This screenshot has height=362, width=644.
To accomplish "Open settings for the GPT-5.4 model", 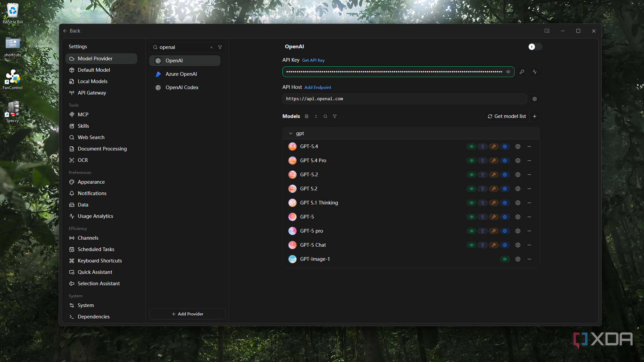I will click(518, 146).
